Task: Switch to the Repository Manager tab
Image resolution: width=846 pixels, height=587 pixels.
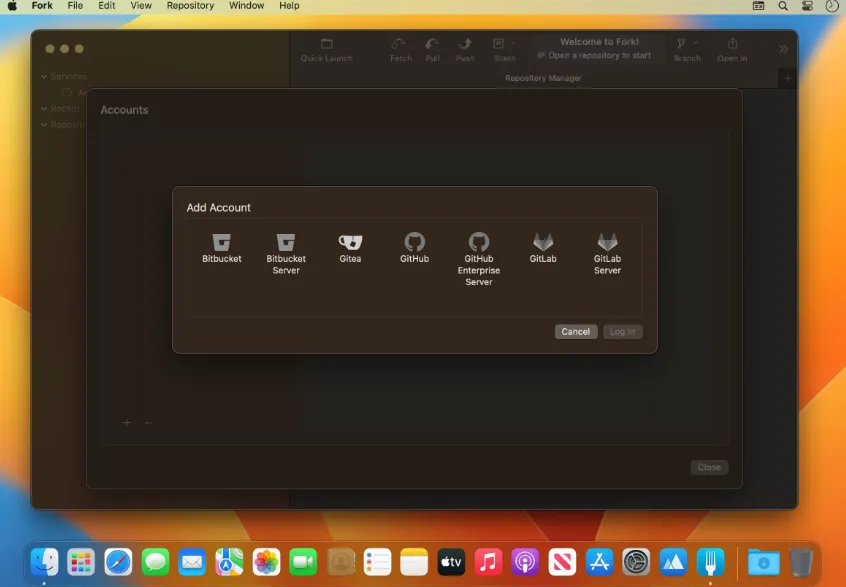Action: [x=543, y=78]
